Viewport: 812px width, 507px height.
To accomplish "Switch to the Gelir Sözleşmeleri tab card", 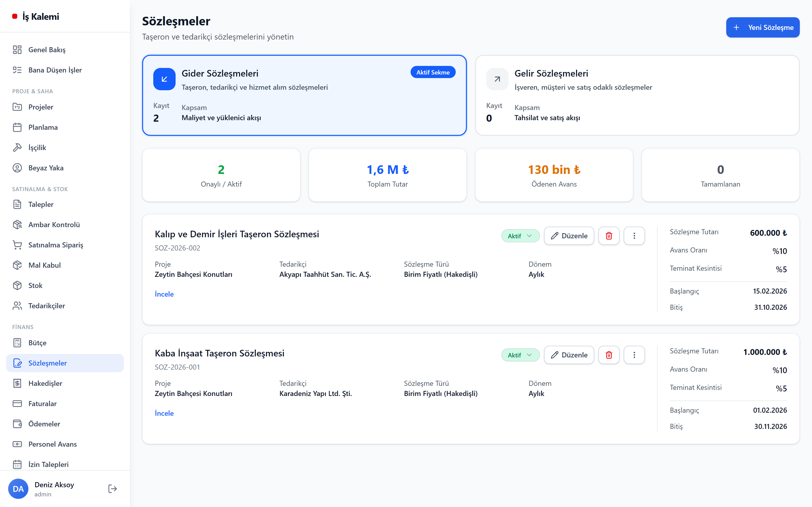I will pos(637,95).
